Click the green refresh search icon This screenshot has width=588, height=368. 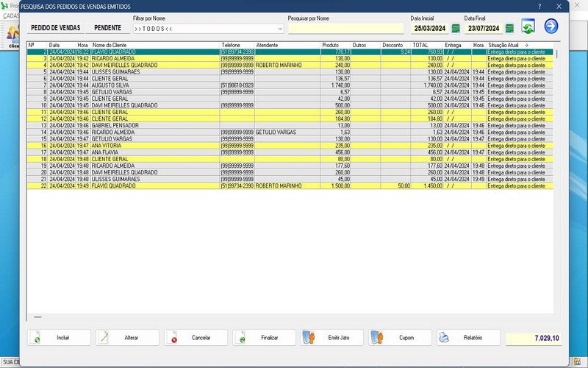coord(528,28)
